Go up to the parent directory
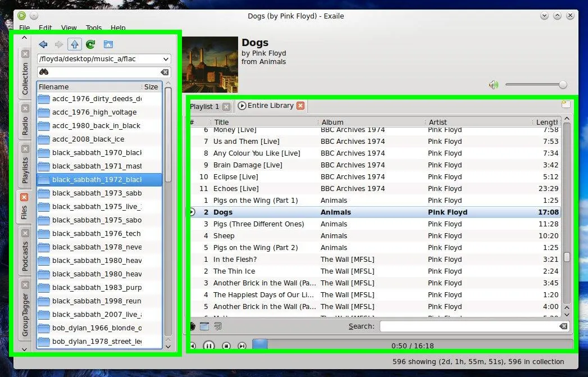588x377 pixels. tap(75, 44)
